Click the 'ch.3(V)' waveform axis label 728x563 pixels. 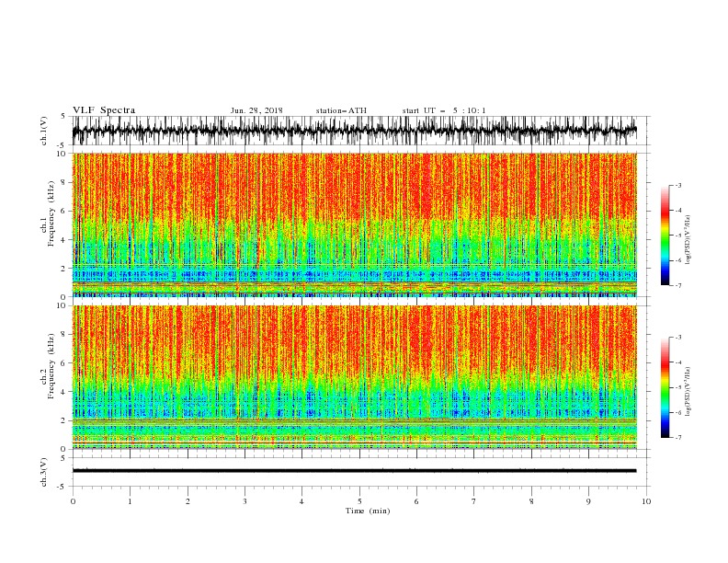[x=44, y=472]
